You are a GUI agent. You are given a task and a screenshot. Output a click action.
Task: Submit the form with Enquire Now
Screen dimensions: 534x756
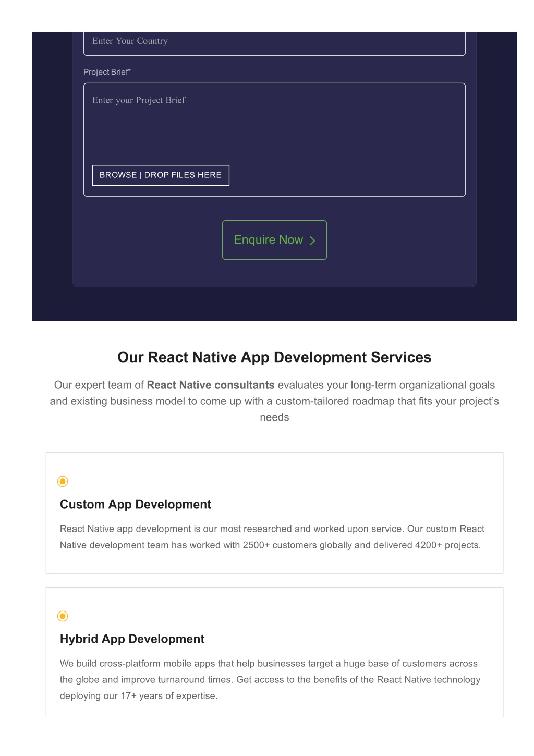[274, 240]
